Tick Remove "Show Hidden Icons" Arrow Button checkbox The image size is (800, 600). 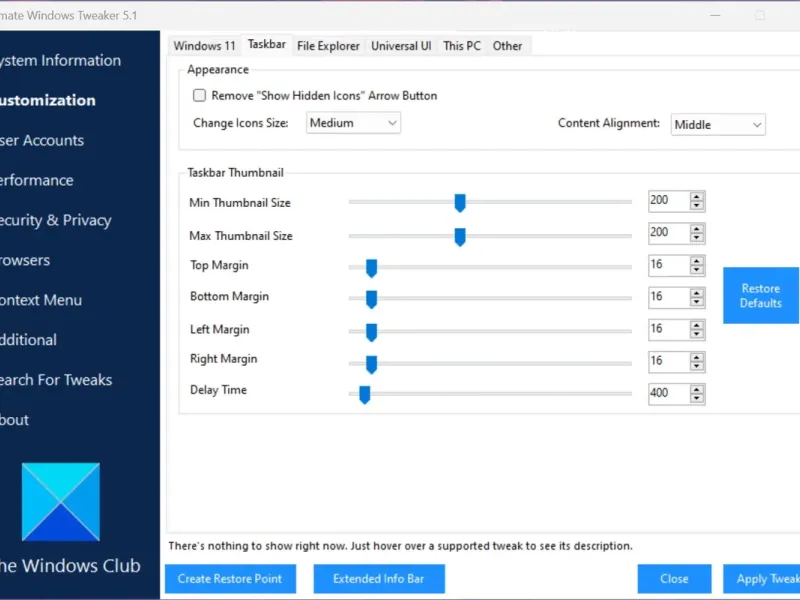point(199,95)
